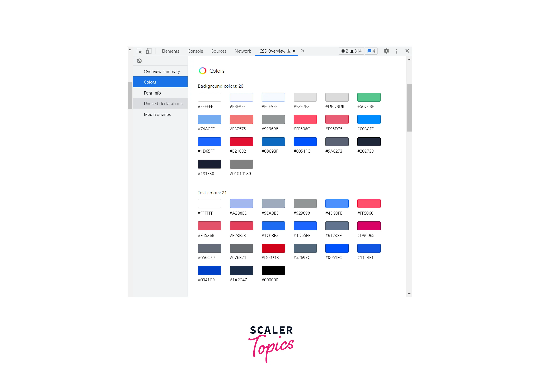Click the more tools chevron icon
This screenshot has height=392, width=542.
coord(304,51)
